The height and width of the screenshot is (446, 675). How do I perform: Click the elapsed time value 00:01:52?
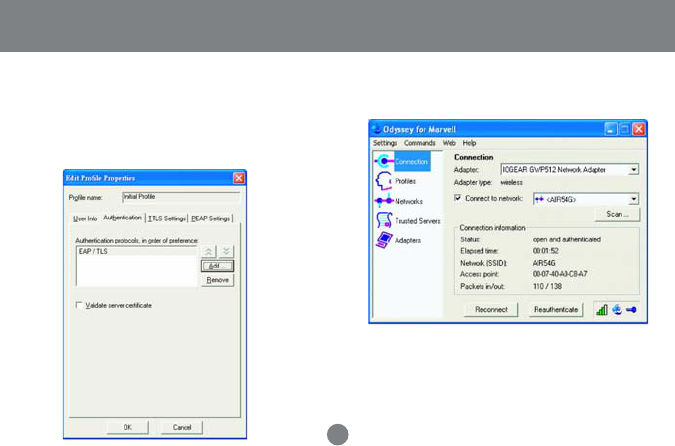(x=545, y=251)
